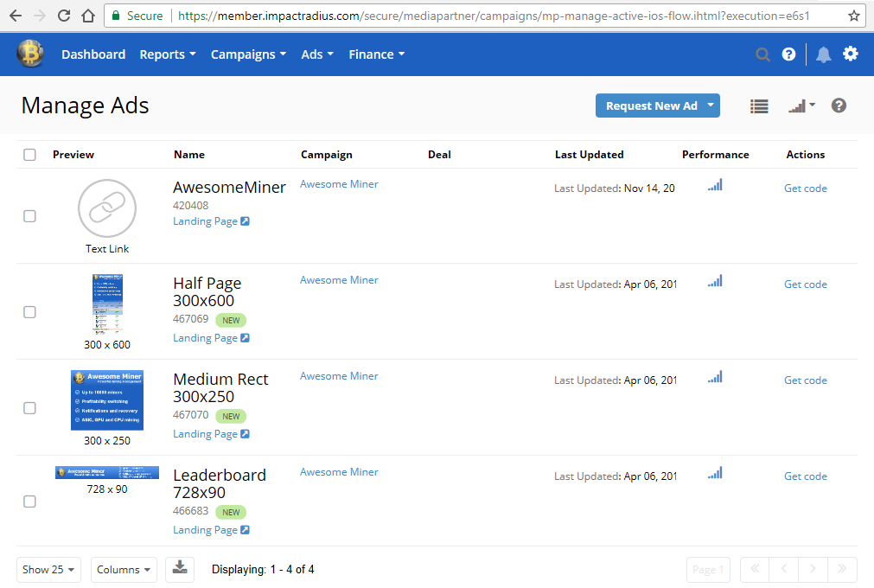
Task: Expand the Reports menu
Action: click(x=167, y=54)
